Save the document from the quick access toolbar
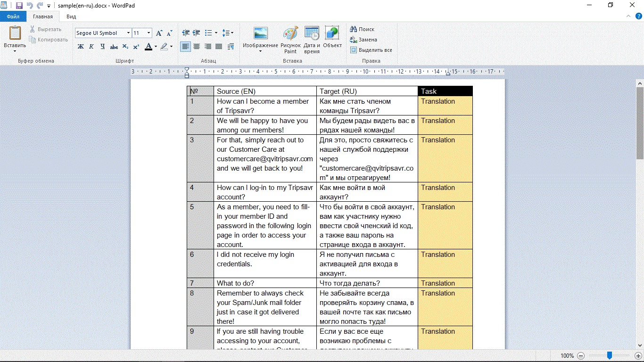Viewport: 644px width, 362px height. [19, 6]
